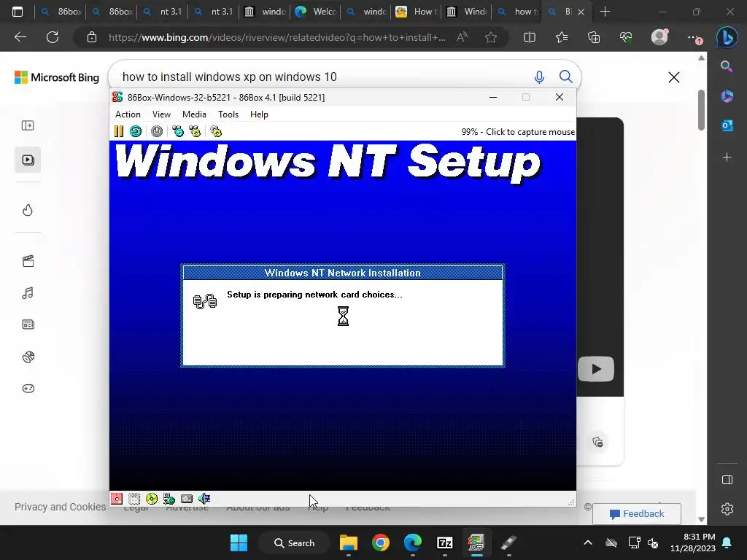Click the round save icon below the video
This screenshot has width=747, height=560.
click(597, 443)
